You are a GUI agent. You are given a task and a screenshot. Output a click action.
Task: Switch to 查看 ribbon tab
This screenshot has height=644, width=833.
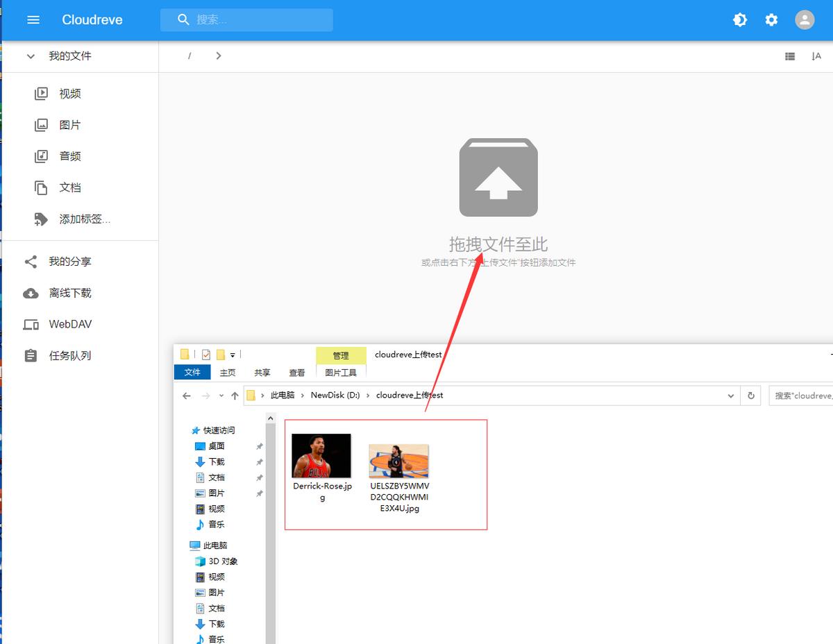coord(297,373)
